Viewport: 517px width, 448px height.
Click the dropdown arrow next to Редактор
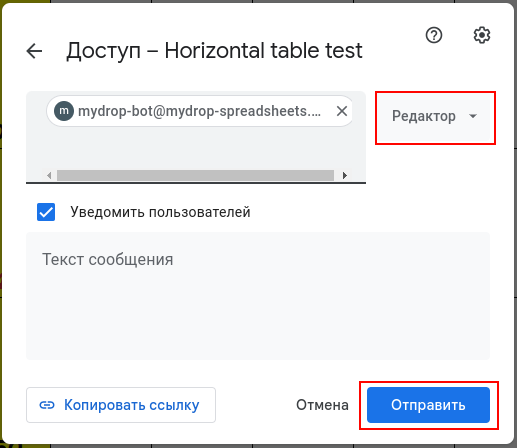coord(473,116)
